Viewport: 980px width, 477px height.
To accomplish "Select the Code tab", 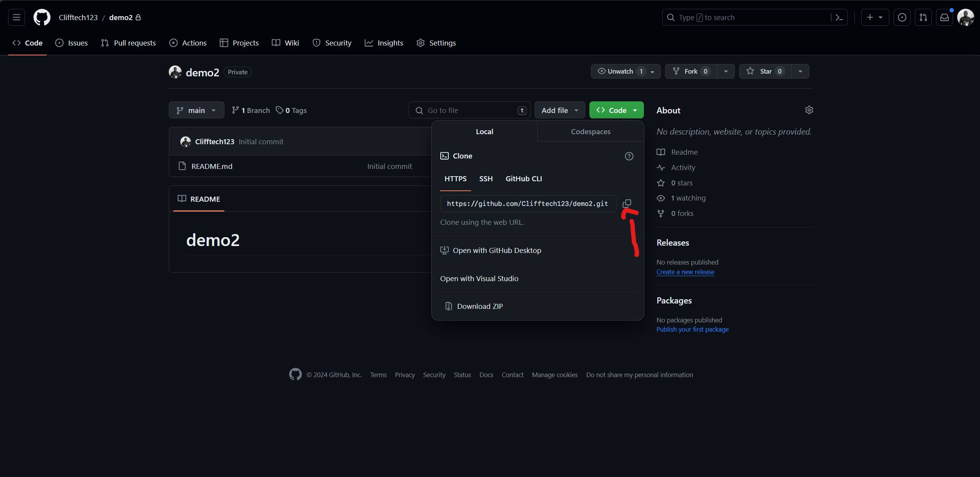I will click(27, 43).
